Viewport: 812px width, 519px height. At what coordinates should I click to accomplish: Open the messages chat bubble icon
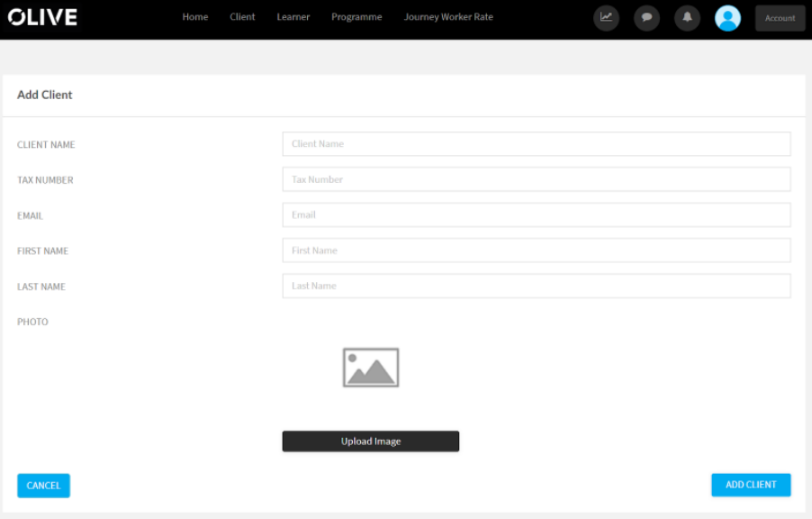coord(646,18)
